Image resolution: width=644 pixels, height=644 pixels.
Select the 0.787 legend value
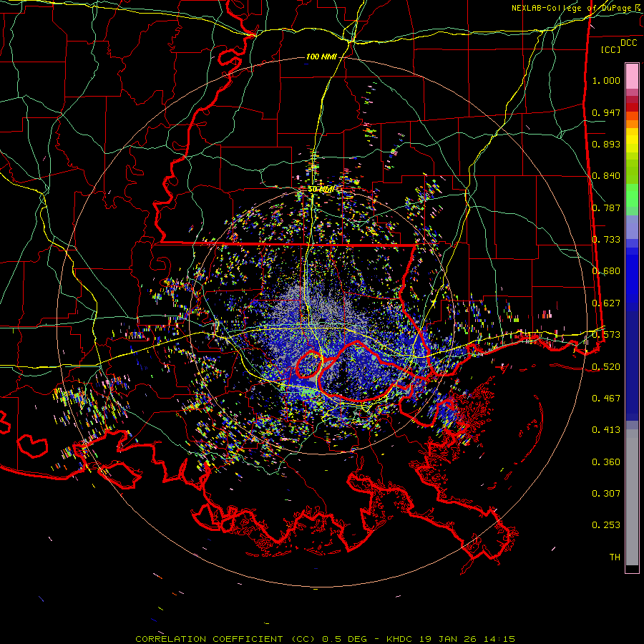(x=606, y=208)
